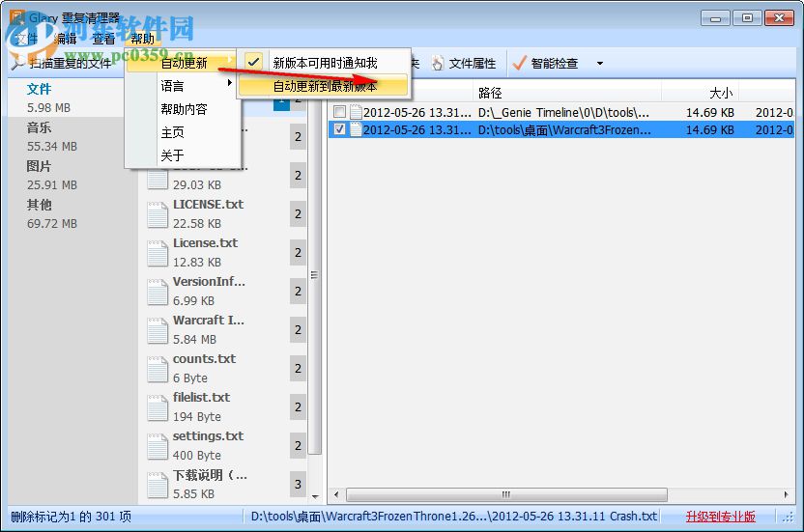Viewport: 804px width, 532px height.
Task: Click 扫描重复的文件 toolbar button
Action: pyautogui.click(x=62, y=63)
